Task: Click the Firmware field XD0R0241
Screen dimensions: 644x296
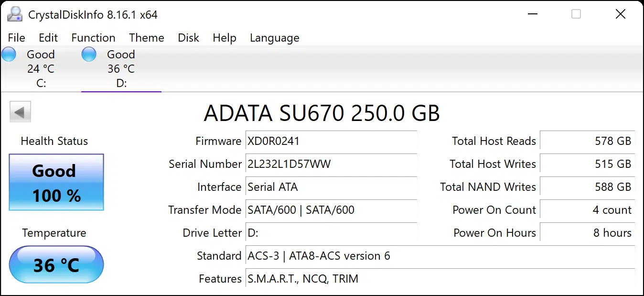Action: click(331, 141)
